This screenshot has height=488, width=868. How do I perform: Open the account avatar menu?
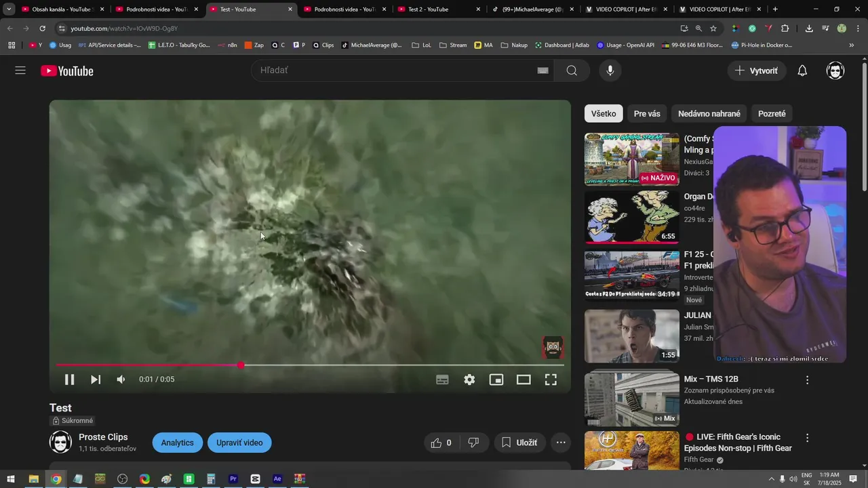point(835,70)
